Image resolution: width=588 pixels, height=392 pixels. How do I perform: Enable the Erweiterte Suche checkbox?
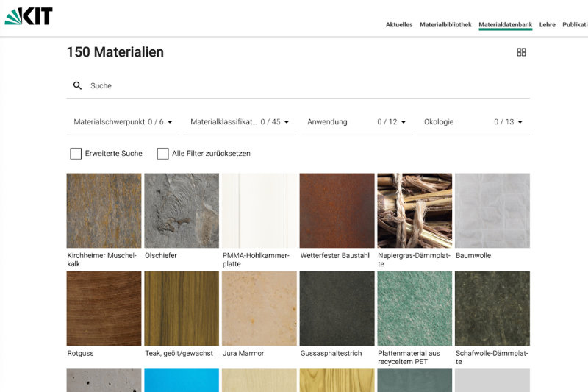tap(76, 154)
